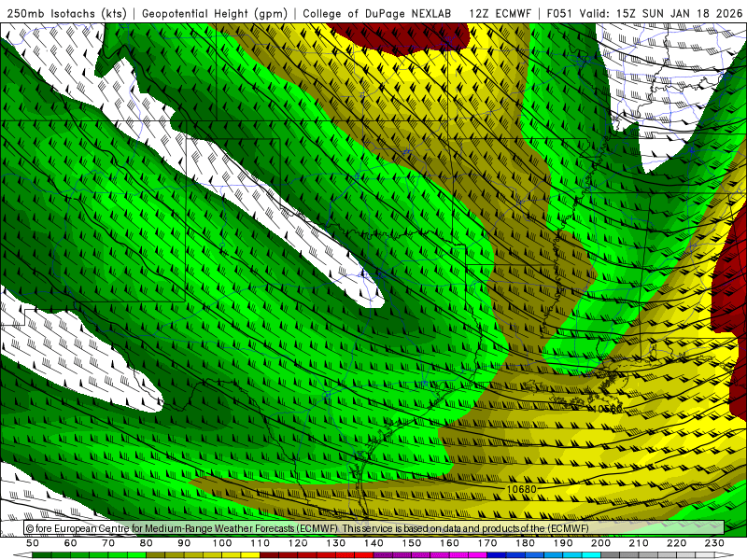Viewport: 747px width, 560px height.
Task: Click the bright yellow swatch just before 110
Action: 250,555
